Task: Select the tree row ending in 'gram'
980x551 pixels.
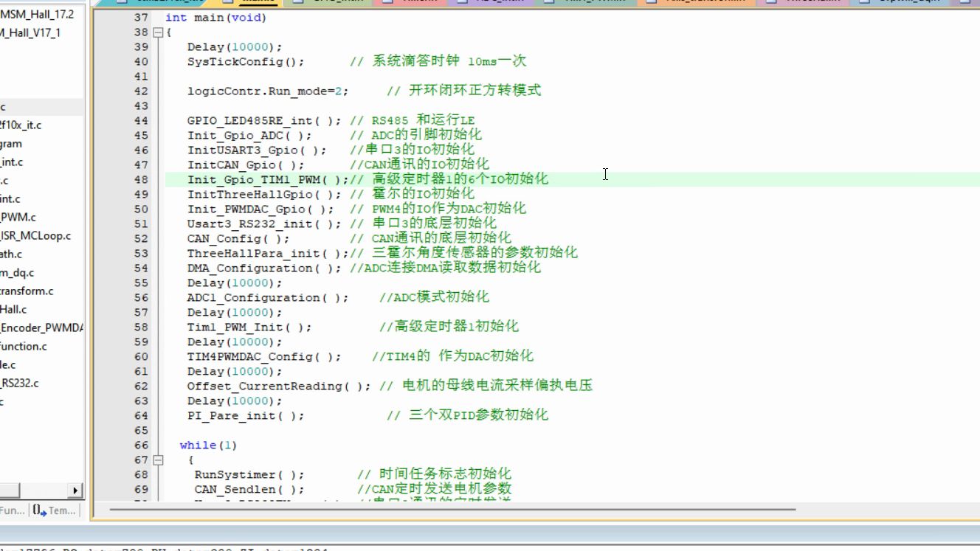Action: pos(11,144)
